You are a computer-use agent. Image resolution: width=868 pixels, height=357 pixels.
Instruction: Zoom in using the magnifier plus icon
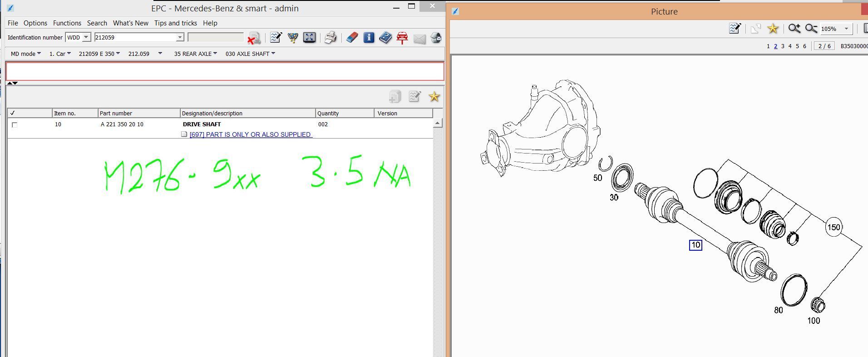point(794,29)
